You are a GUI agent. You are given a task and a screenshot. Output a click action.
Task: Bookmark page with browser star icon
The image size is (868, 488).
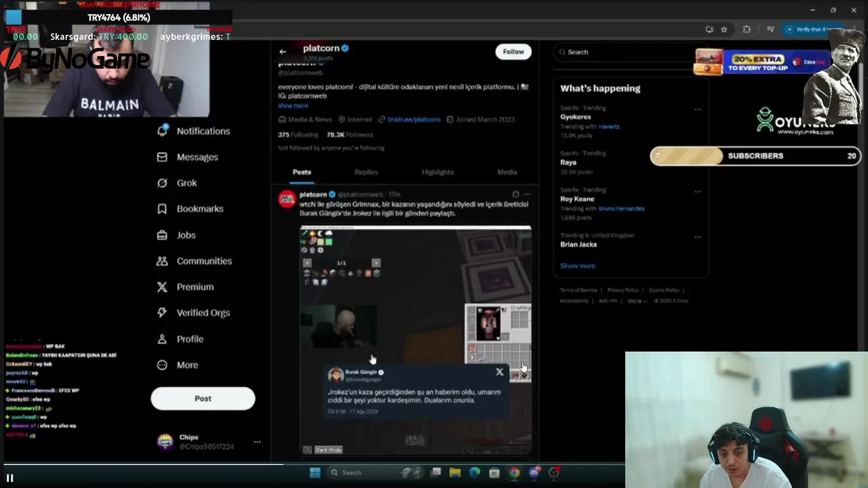click(x=724, y=29)
